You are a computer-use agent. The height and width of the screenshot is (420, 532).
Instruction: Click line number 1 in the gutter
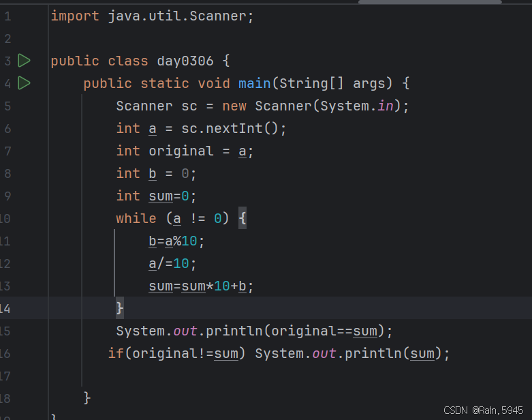pos(7,16)
